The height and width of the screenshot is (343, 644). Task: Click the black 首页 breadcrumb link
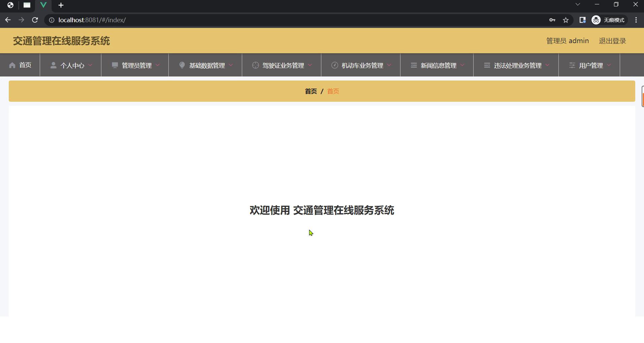311,91
